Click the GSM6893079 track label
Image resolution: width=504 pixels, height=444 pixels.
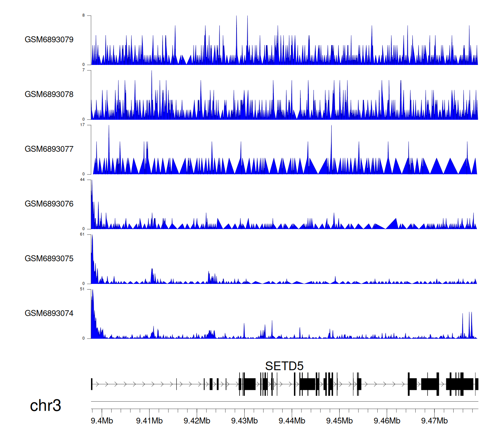(x=49, y=40)
